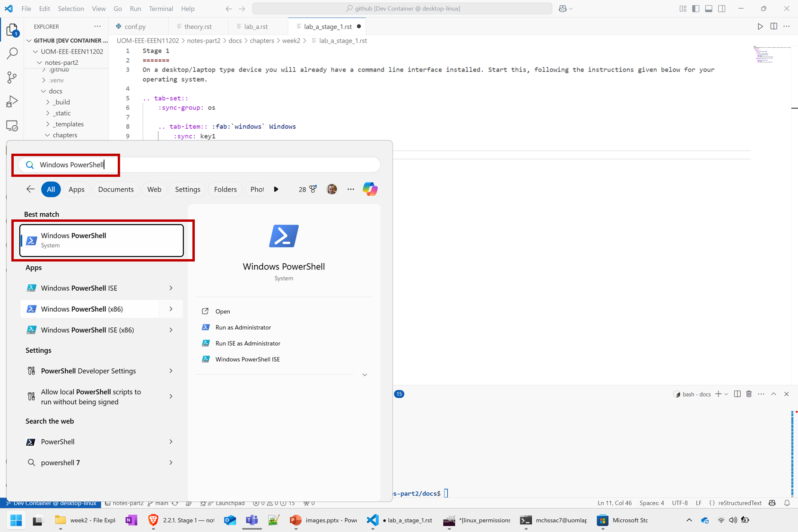Expand Windows PowerShell ISE options chevron
The width and height of the screenshot is (798, 532).
pyautogui.click(x=171, y=288)
